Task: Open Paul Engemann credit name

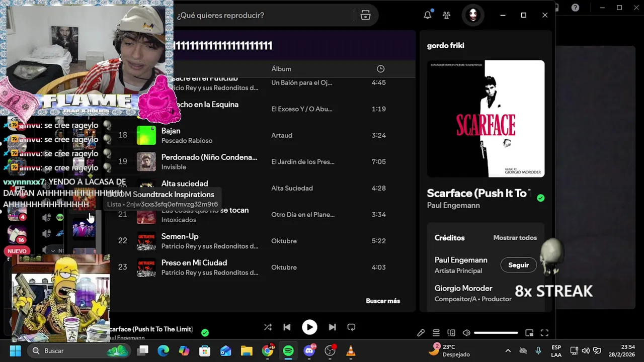Action: [461, 260]
